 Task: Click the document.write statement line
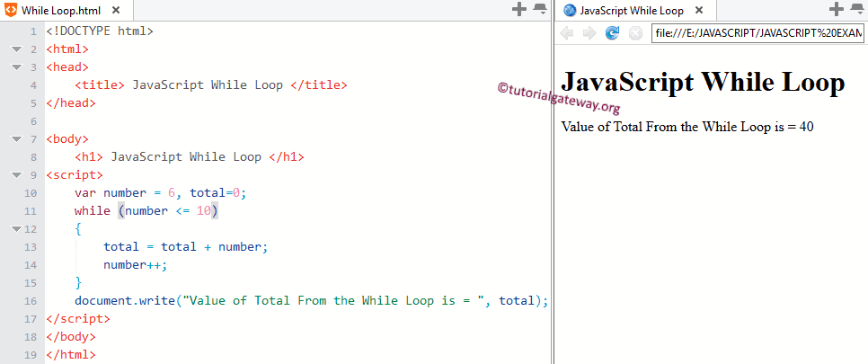(x=311, y=301)
